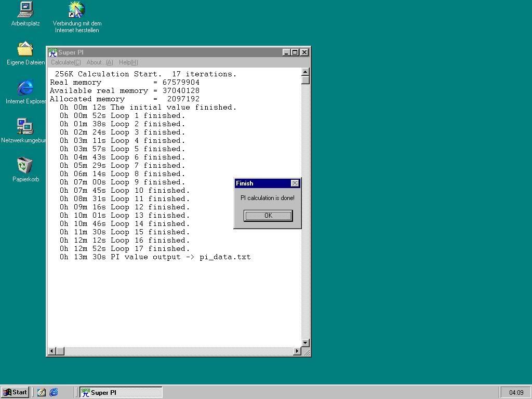Viewport: 532px width, 399px height.
Task: Click the 'Loop 3 finished.' line
Action: (122, 132)
